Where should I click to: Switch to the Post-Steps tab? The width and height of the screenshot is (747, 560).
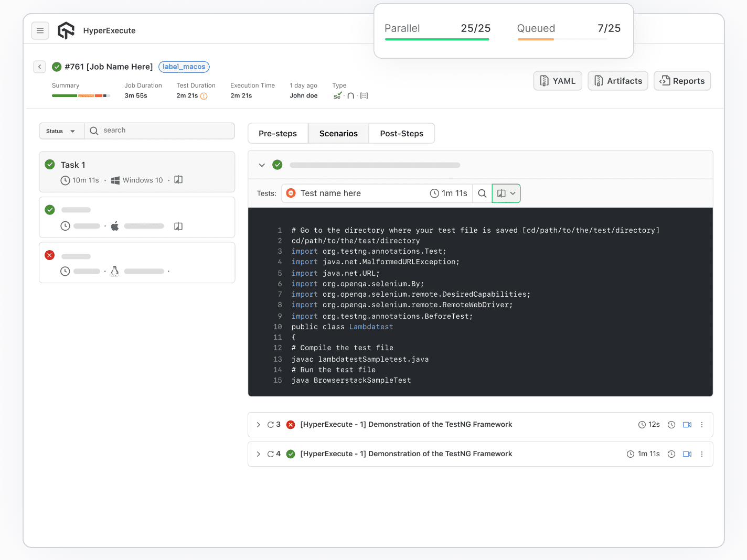pyautogui.click(x=401, y=133)
